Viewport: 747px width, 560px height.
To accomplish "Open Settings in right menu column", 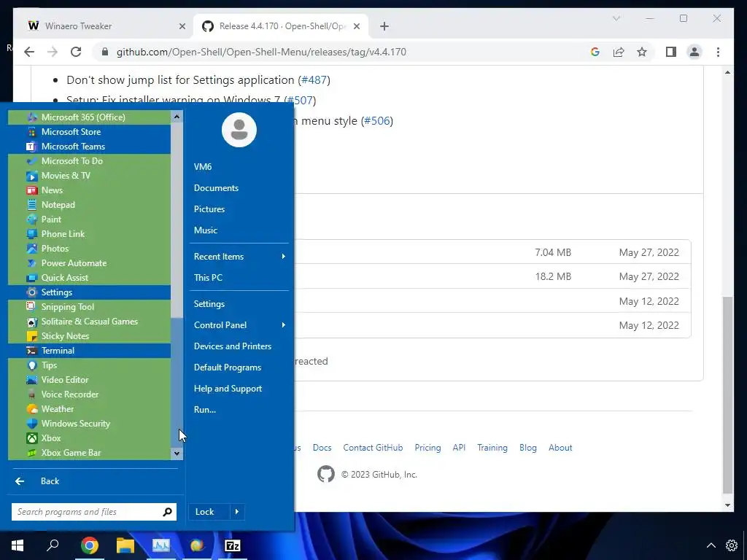I will click(x=239, y=304).
